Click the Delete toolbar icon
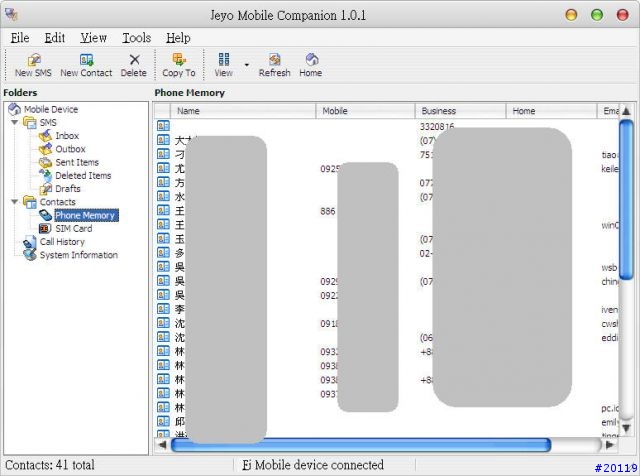640x476 pixels. click(x=134, y=60)
